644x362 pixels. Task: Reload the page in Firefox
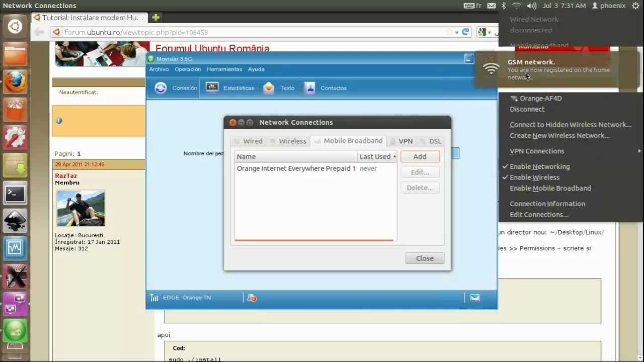click(x=466, y=32)
